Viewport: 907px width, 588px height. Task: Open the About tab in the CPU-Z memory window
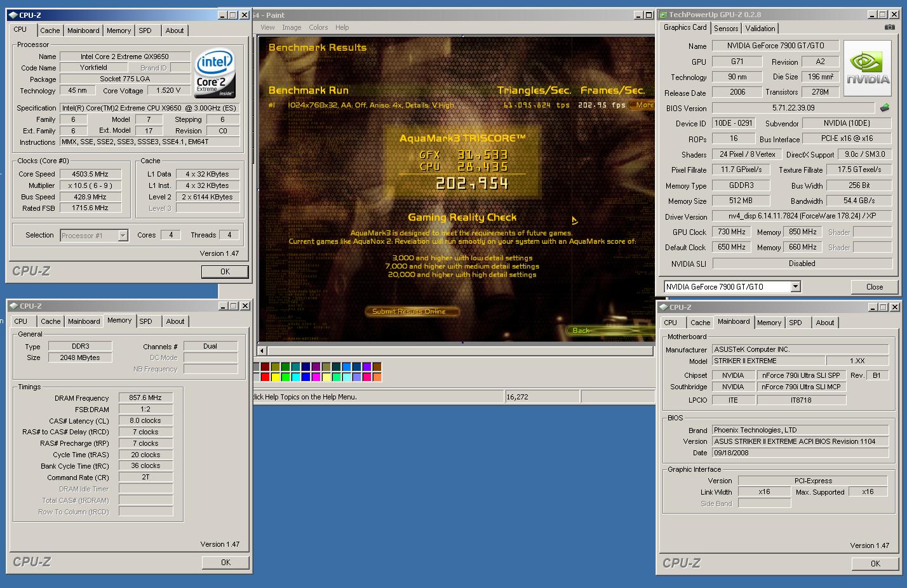pyautogui.click(x=175, y=321)
